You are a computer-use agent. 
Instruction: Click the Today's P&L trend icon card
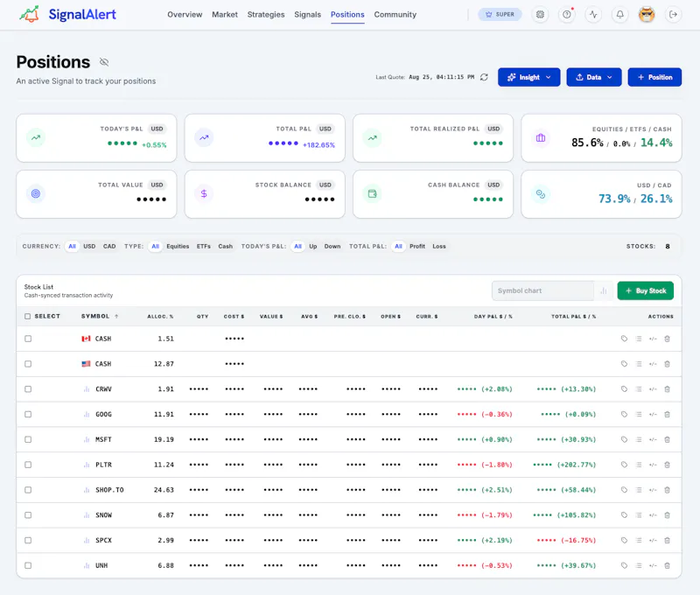tap(36, 137)
